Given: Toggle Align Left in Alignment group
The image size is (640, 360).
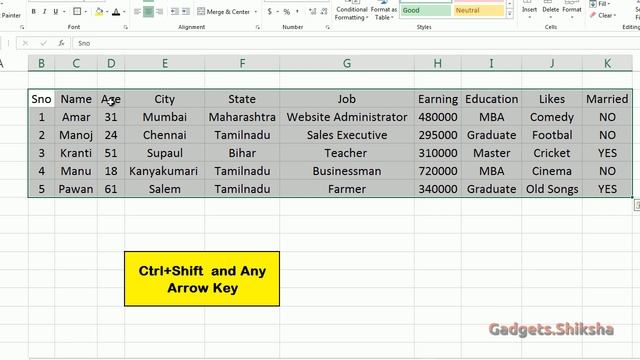Looking at the screenshot, I should coord(137,12).
